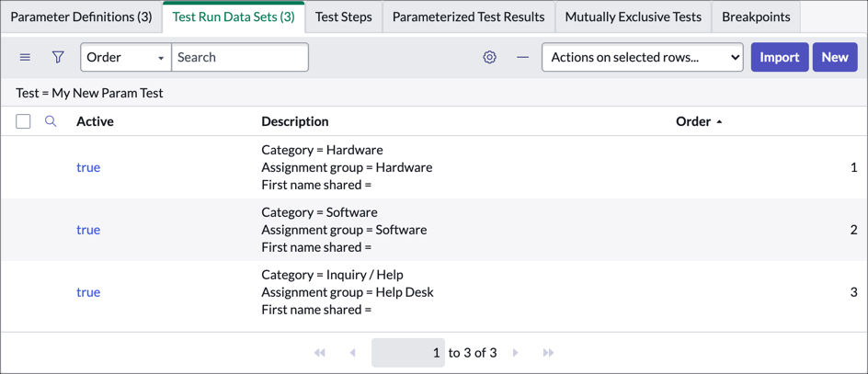868x374 pixels.
Task: Switch to Mutually Exclusive Tests tab
Action: [x=634, y=17]
